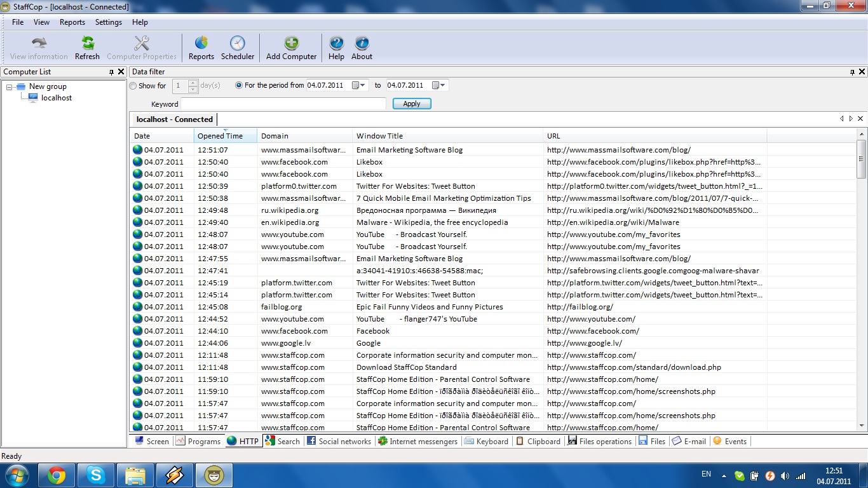Click the 'Download StaffCop Standard' window title
This screenshot has height=488, width=868.
coord(407,367)
